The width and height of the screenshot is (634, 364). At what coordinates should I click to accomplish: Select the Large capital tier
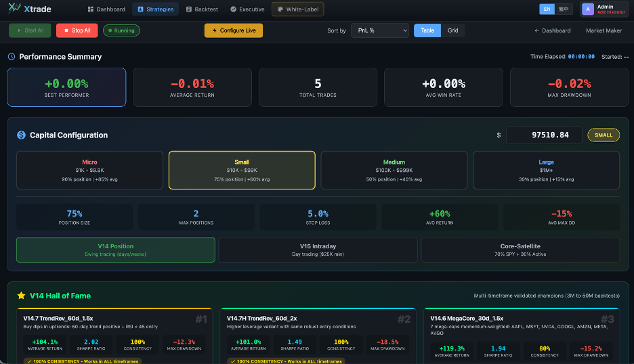point(546,170)
